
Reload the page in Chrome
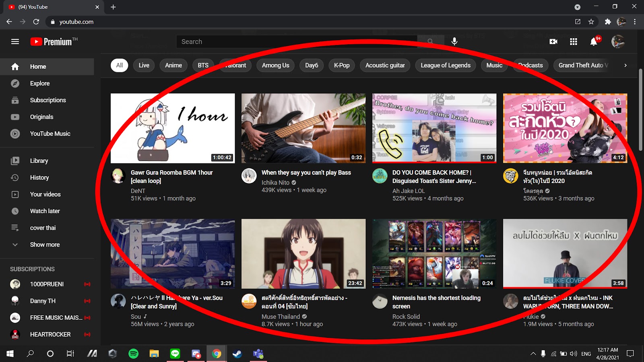[36, 22]
